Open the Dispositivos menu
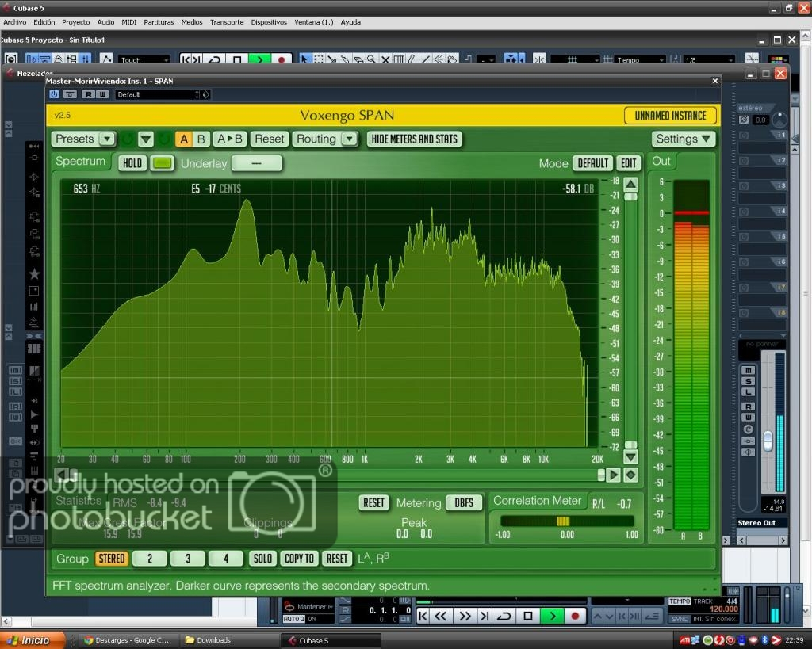 coord(269,22)
